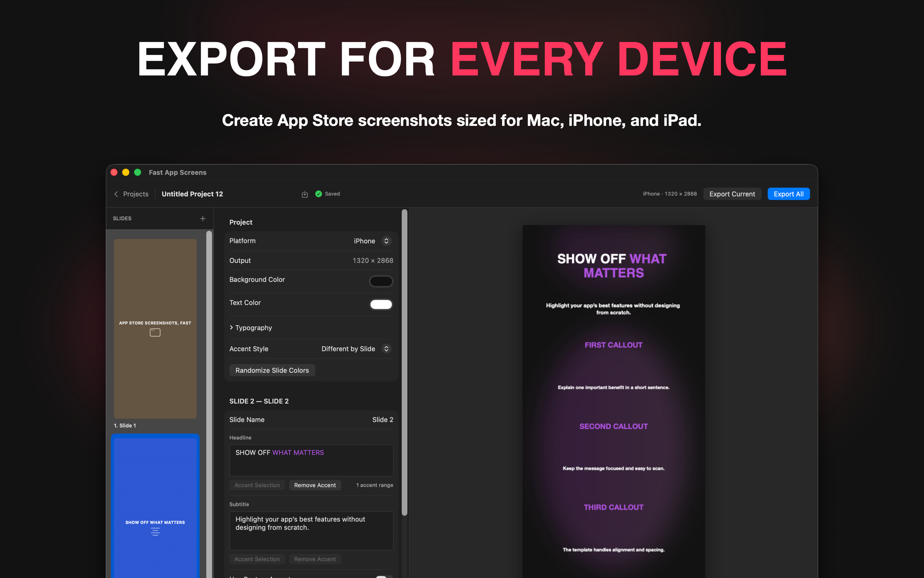Select the blue Slide 2 thumbnail

pyautogui.click(x=155, y=508)
